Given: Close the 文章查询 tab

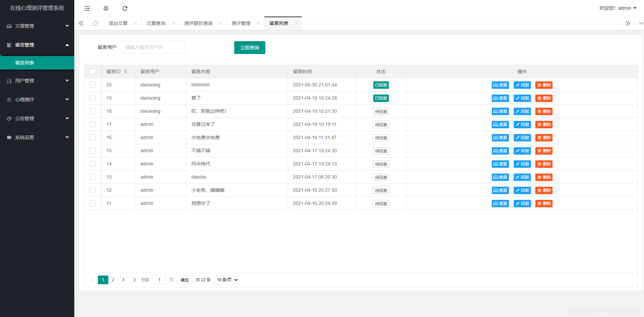Looking at the screenshot, I should coord(173,23).
